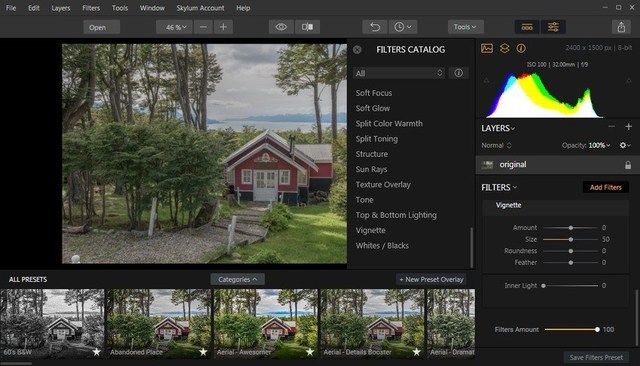Click the lock icon on original layer
Viewport: 640px width, 366px height.
[x=628, y=165]
